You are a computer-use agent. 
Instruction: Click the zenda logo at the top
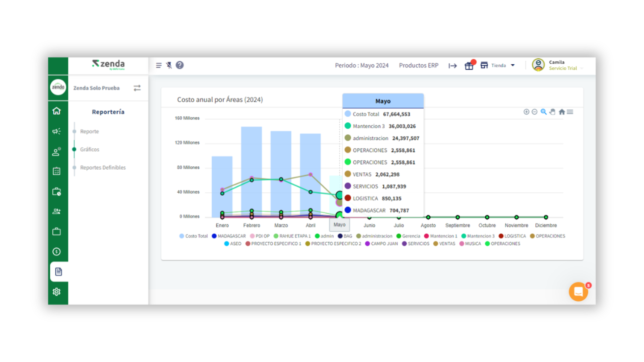point(108,64)
